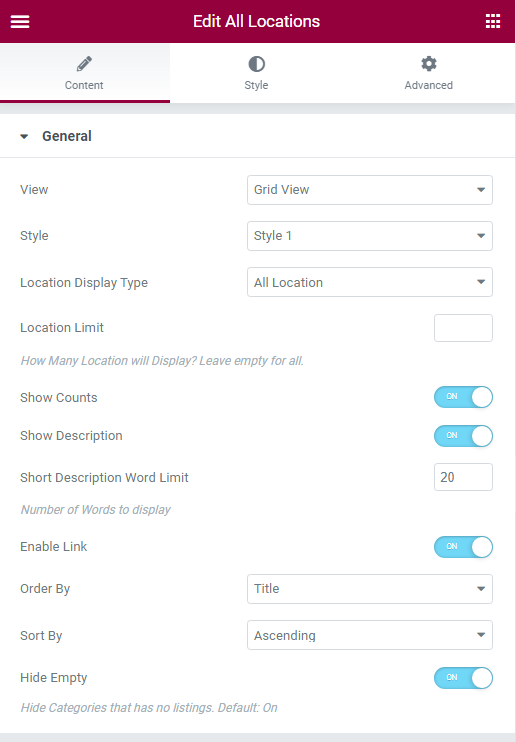Screen dimensions: 516x742
Task: Toggle the Hide Empty switch
Action: pyautogui.click(x=463, y=678)
